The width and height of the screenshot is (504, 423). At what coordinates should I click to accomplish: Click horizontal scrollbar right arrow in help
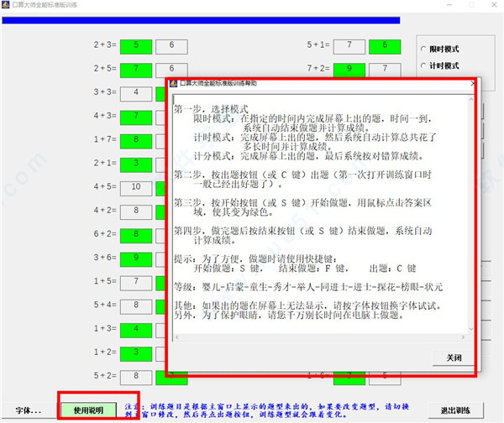pyautogui.click(x=463, y=337)
